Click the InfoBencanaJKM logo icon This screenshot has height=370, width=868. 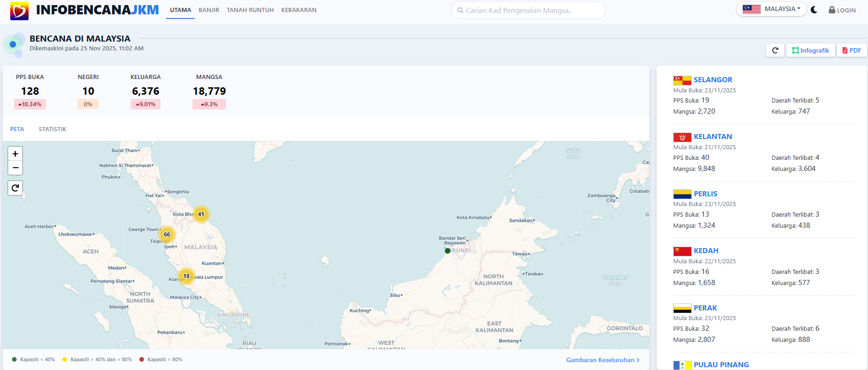point(19,11)
